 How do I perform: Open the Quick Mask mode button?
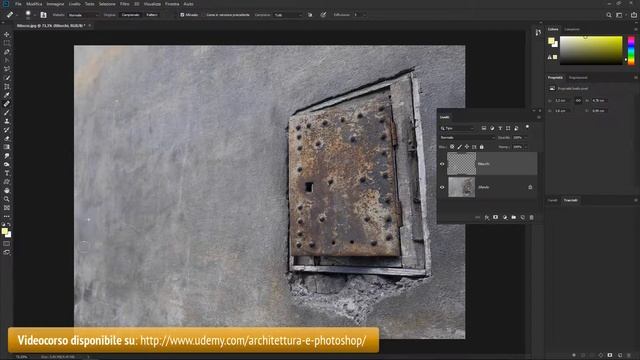7,244
